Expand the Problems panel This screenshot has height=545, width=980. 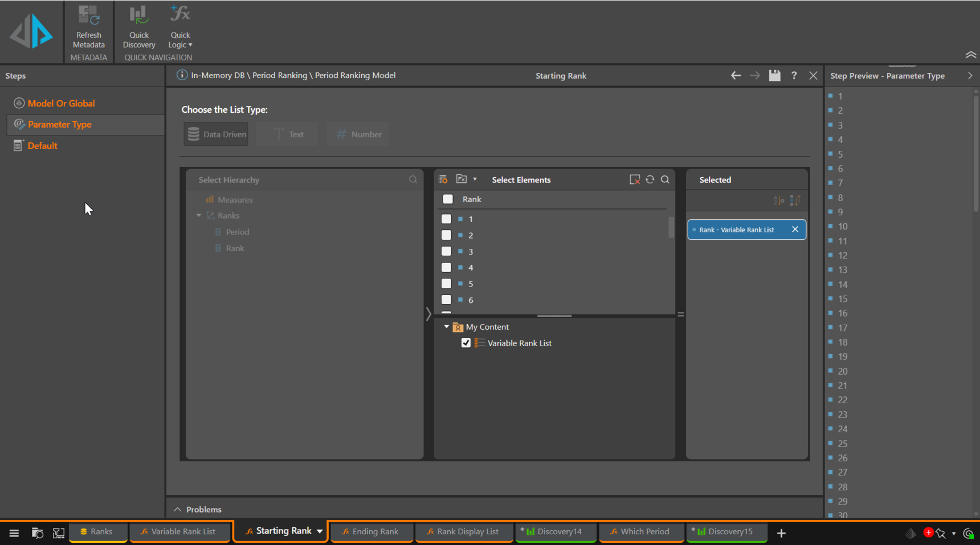coord(177,509)
